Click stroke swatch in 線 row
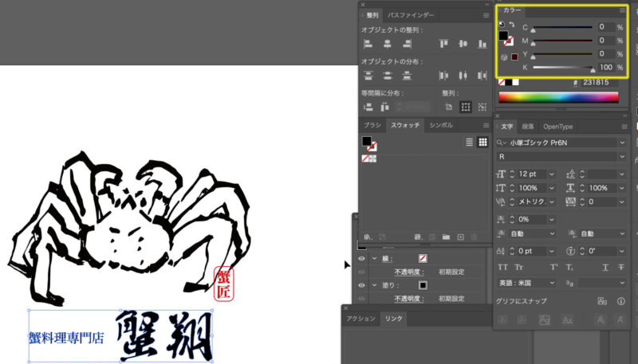This screenshot has width=638, height=364. pyautogui.click(x=423, y=258)
